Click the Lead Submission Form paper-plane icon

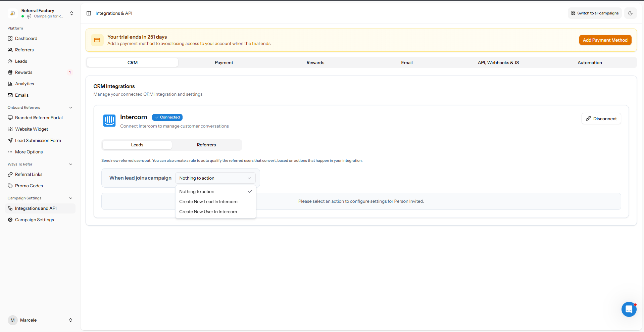pos(10,141)
